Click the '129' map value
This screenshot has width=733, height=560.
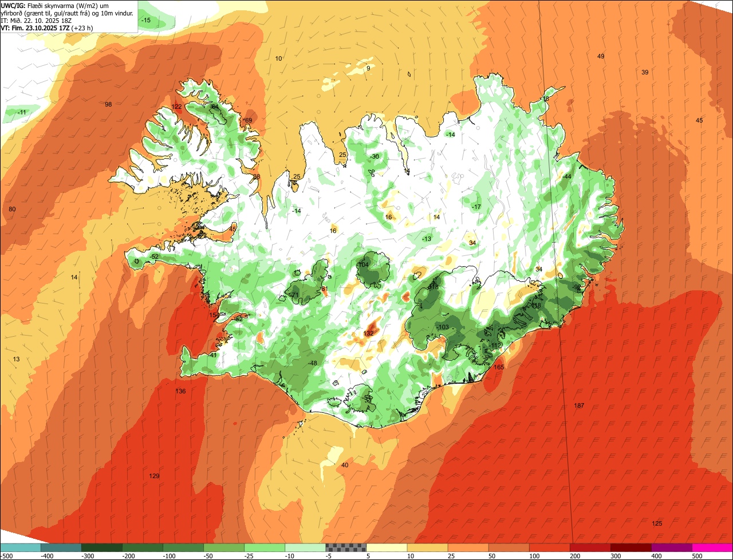click(154, 476)
